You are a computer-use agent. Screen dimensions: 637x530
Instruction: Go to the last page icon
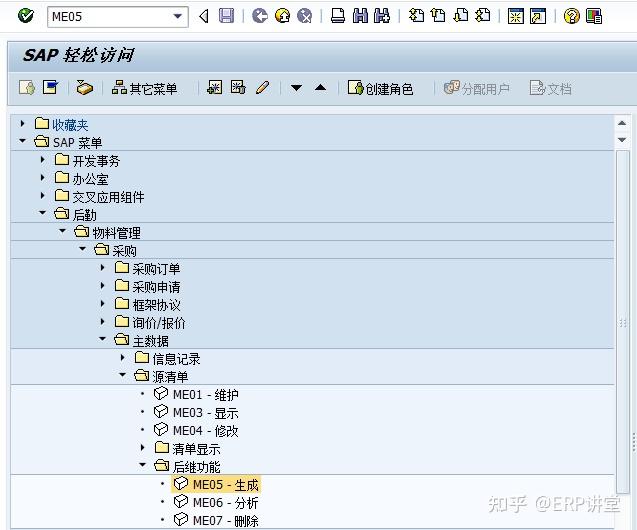(x=483, y=16)
